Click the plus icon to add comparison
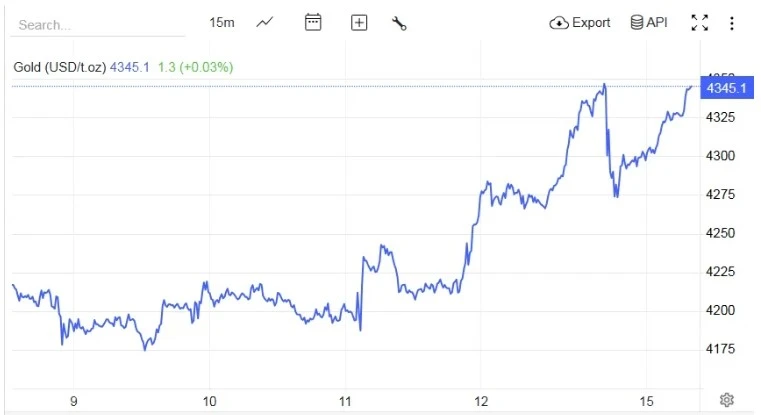 click(x=359, y=23)
